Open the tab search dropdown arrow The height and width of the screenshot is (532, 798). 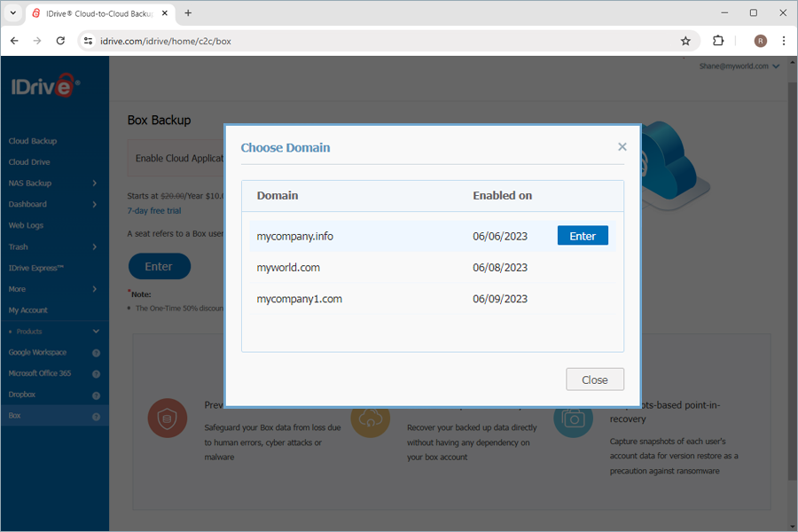(13, 13)
